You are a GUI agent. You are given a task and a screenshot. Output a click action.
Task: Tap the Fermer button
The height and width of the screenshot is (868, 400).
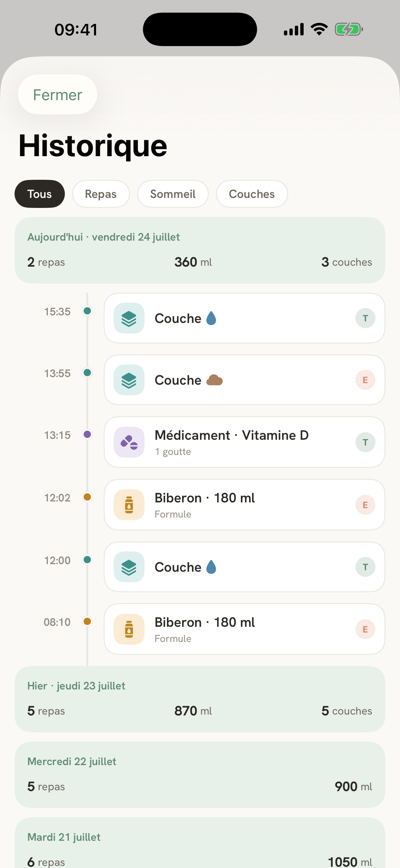57,94
